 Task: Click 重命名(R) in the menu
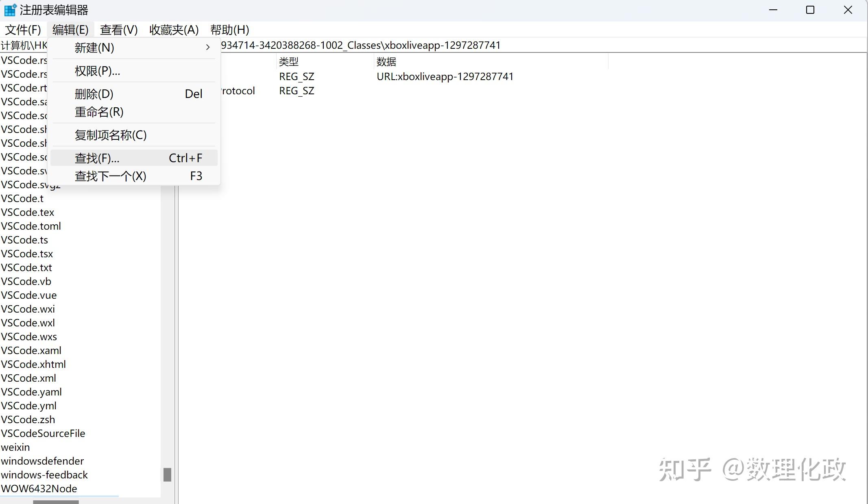tap(99, 112)
